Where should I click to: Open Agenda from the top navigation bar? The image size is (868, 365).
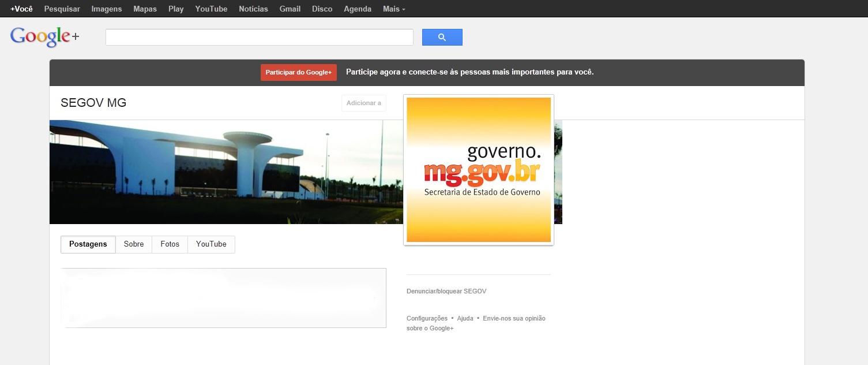358,9
